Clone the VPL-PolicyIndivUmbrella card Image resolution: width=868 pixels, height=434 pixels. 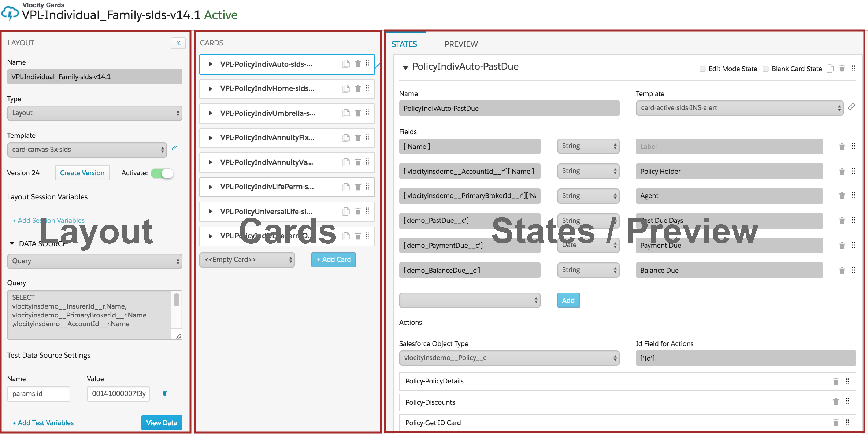click(346, 113)
